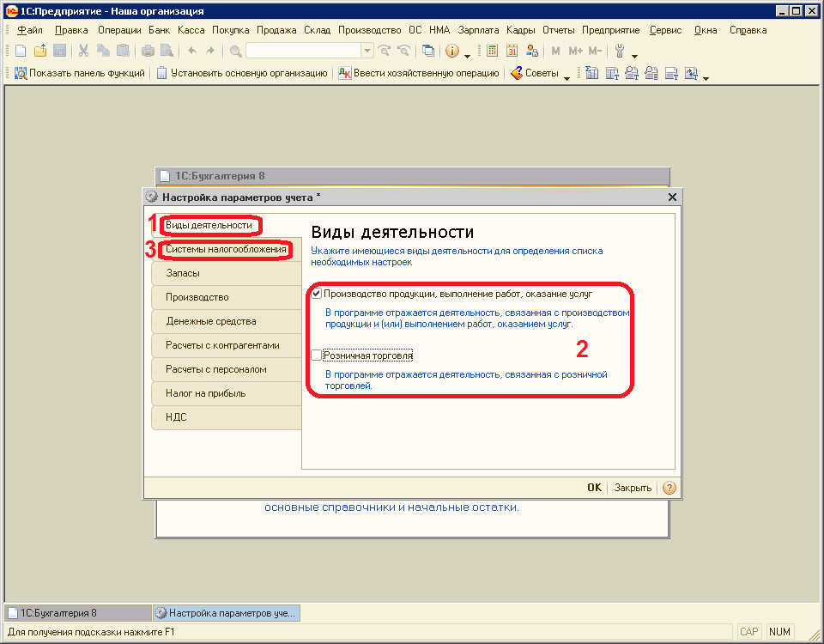Expand the wrench toolbar options arrow
The height and width of the screenshot is (644, 824).
click(x=635, y=56)
